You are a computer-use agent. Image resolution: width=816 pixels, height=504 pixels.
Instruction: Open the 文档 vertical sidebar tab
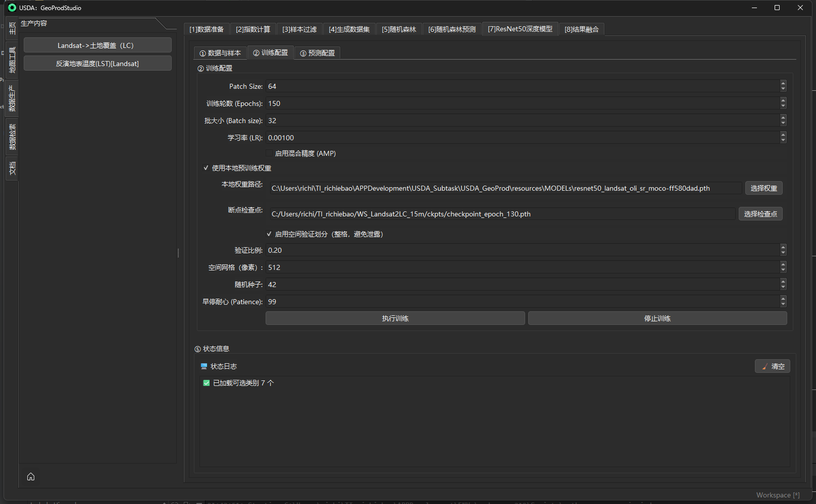(12, 169)
